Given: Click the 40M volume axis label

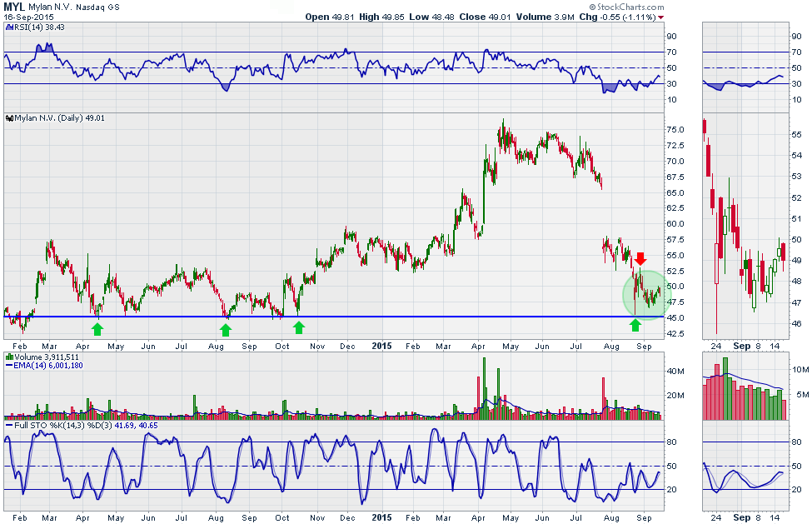Looking at the screenshot, I should click(675, 372).
